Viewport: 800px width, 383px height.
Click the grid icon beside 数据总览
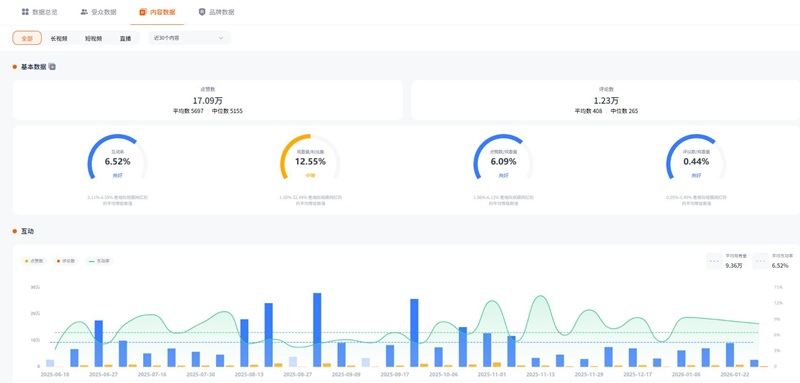pos(25,12)
